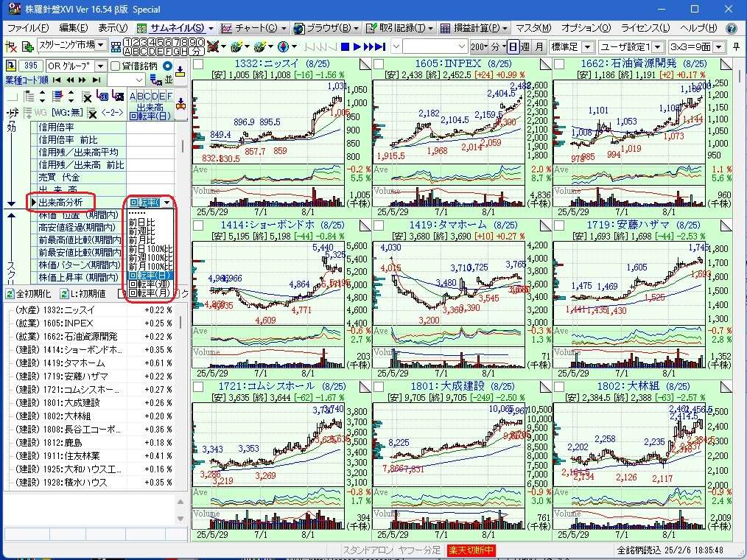Viewport: 747px width, 560px height.
Task: Open the ユーザ設定1 dropdown
Action: tap(658, 46)
